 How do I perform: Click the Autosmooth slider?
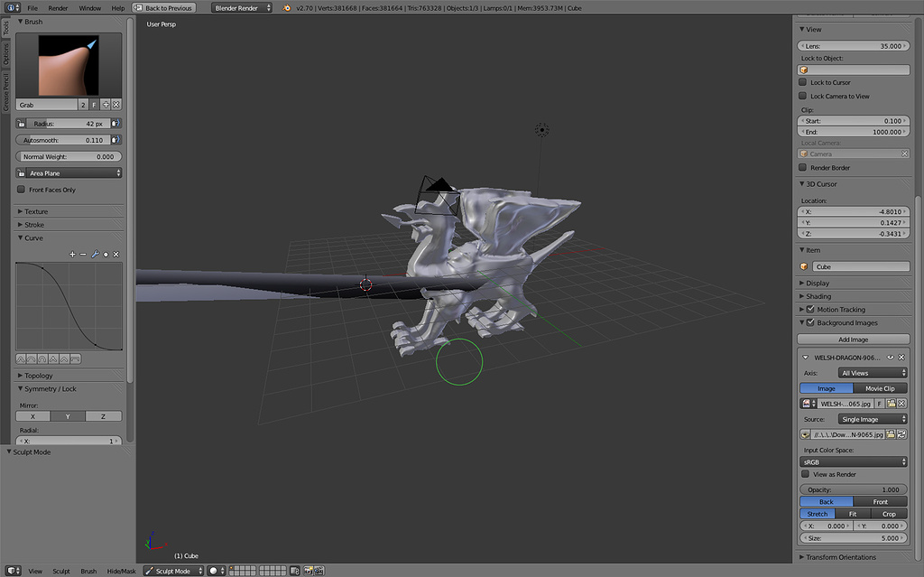(x=63, y=141)
